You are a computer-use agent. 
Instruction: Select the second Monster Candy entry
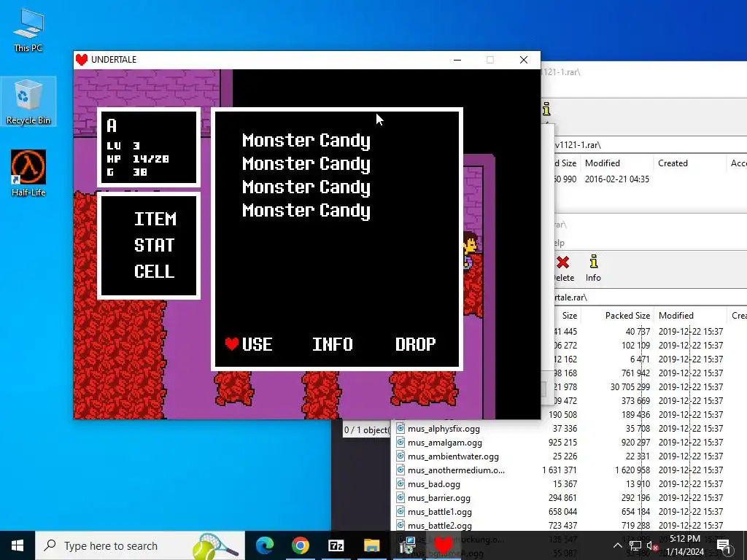pyautogui.click(x=306, y=164)
